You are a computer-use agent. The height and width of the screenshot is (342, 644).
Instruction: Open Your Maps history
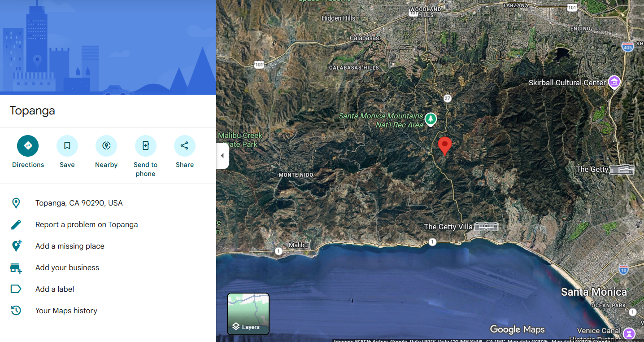(x=66, y=311)
